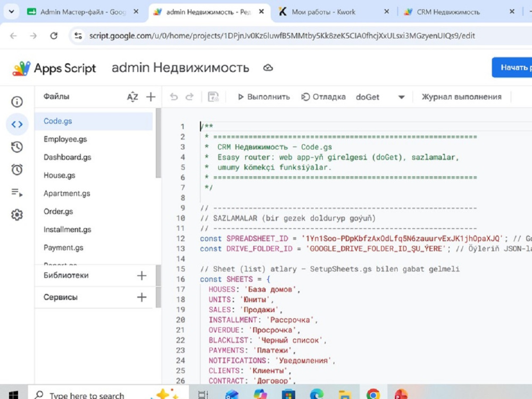Image resolution: width=532 pixels, height=399 pixels.
Task: Close the Мои работы - Kwork tab
Action: [x=386, y=12]
